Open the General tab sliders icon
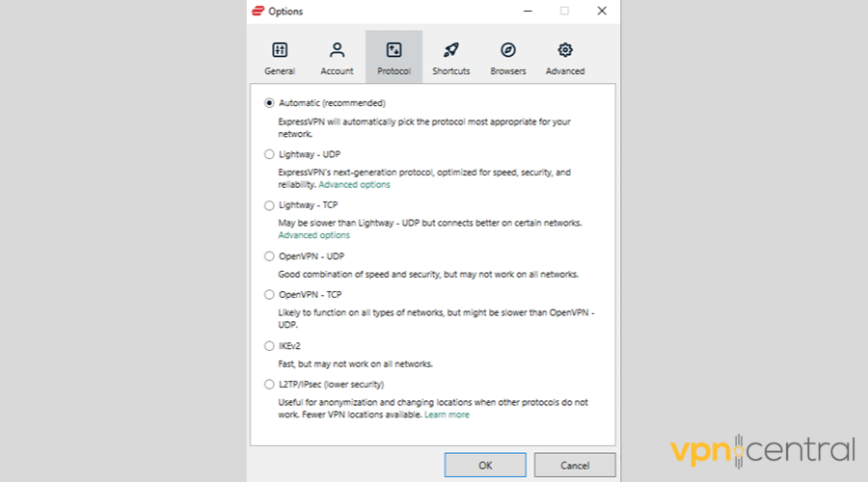The image size is (868, 482). pos(280,50)
